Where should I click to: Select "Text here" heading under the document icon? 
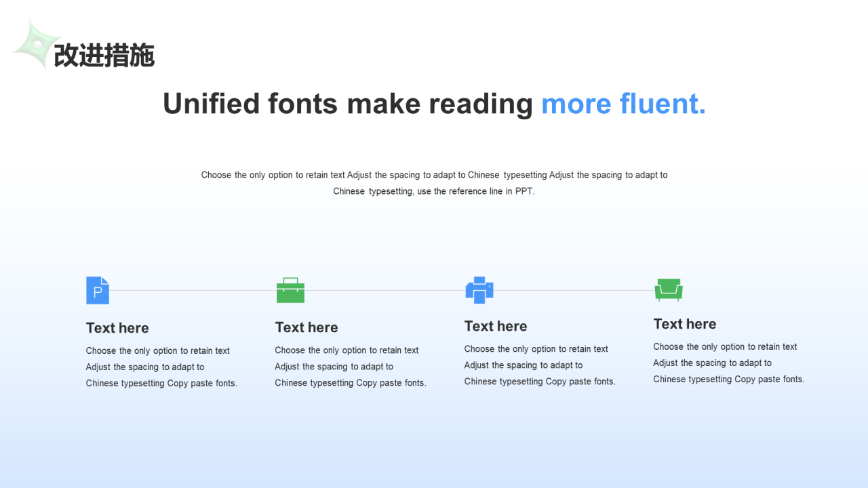click(x=117, y=328)
